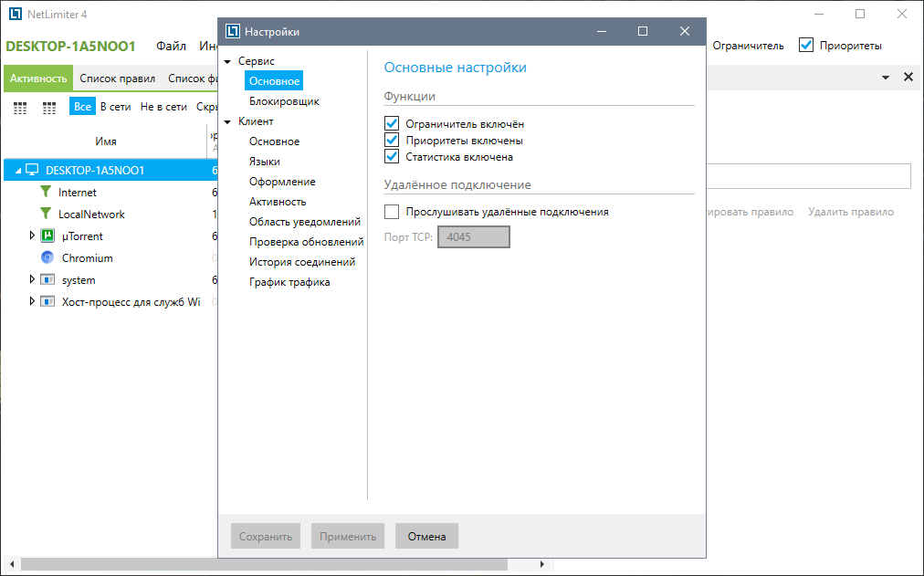Click the Chromium browser icon
This screenshot has width=924, height=576.
tap(47, 258)
